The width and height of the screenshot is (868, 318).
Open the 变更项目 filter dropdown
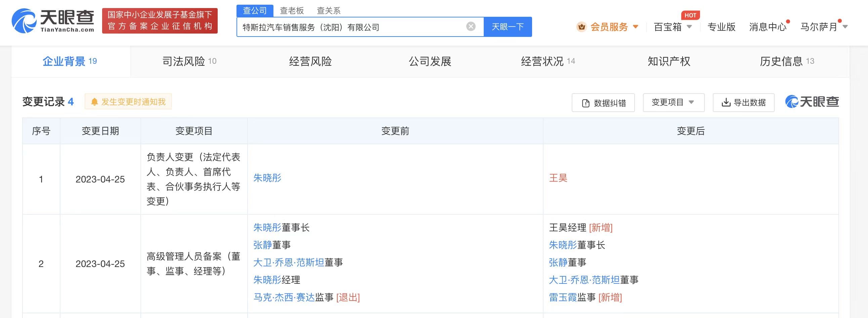[673, 102]
